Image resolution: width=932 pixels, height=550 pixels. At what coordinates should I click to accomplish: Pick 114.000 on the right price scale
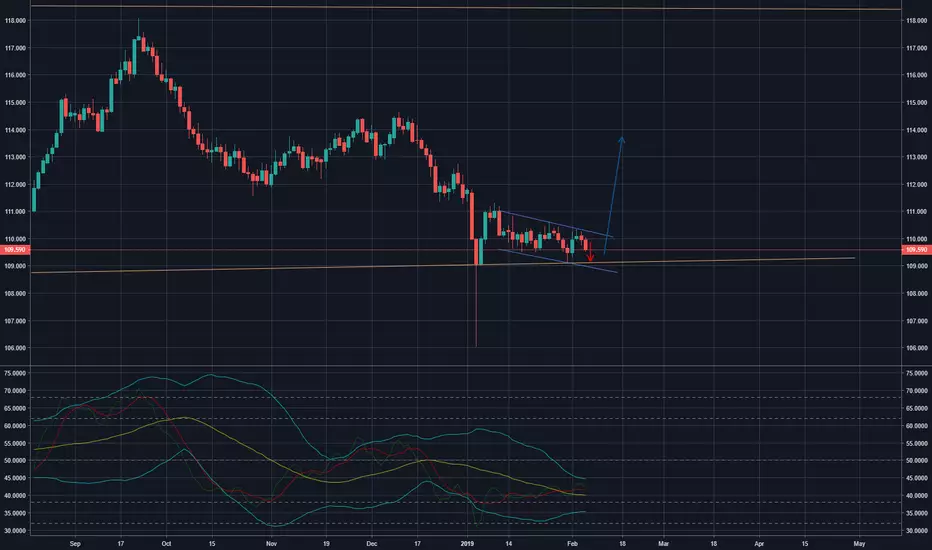tap(917, 130)
